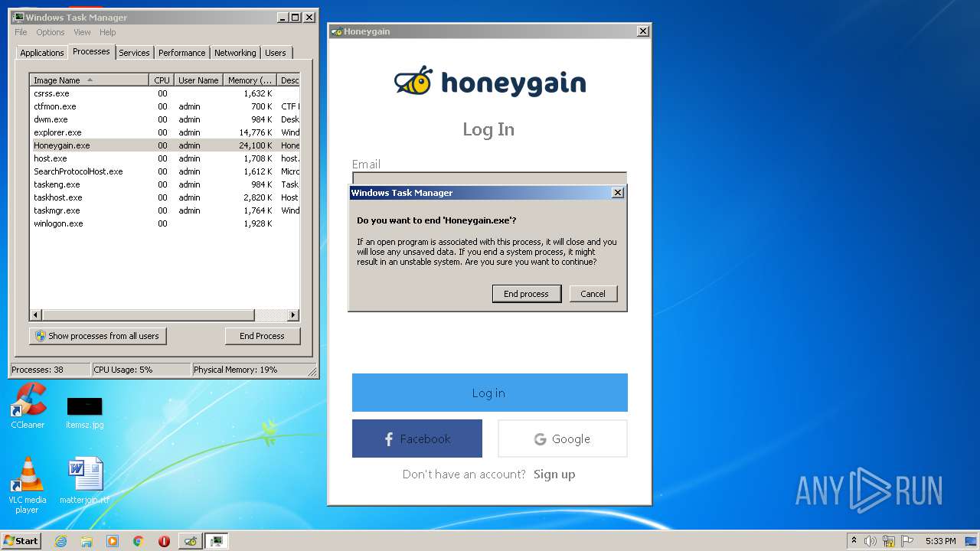980x551 pixels.
Task: Switch to the Networking tab
Action: pyautogui.click(x=235, y=53)
